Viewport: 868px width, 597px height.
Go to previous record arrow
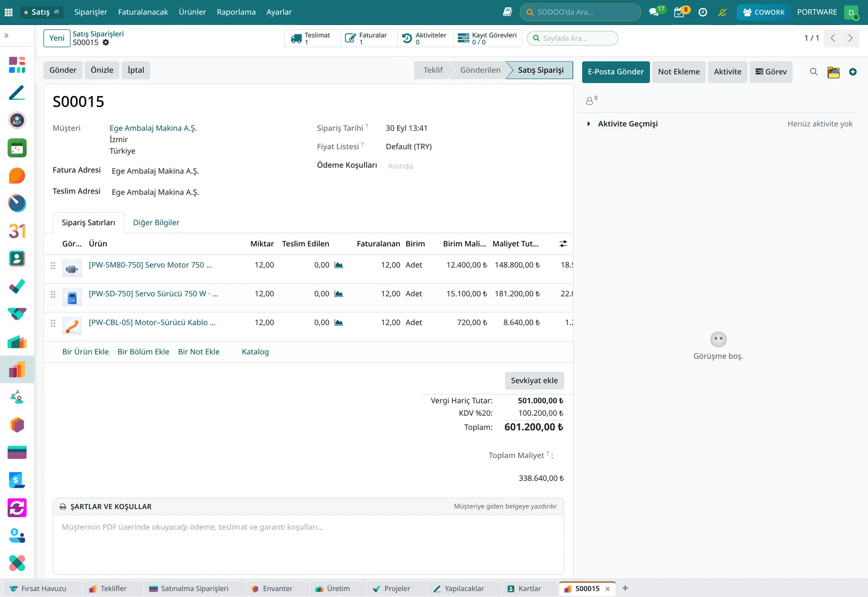tap(833, 38)
